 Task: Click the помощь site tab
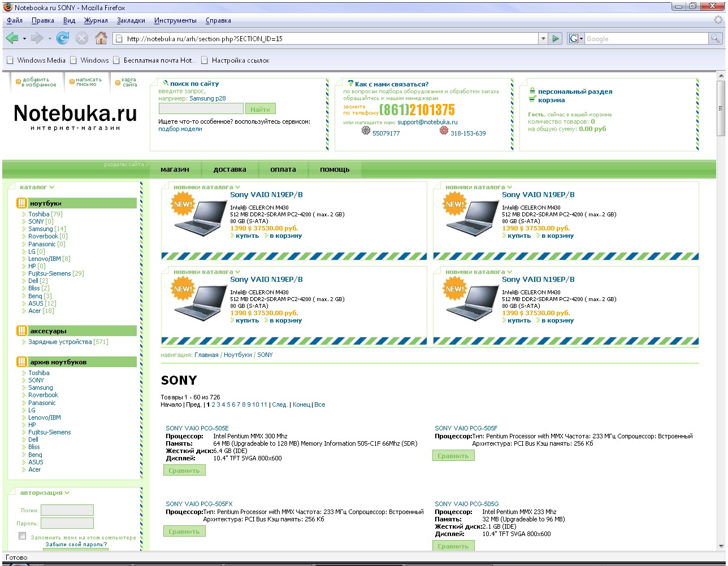click(335, 169)
